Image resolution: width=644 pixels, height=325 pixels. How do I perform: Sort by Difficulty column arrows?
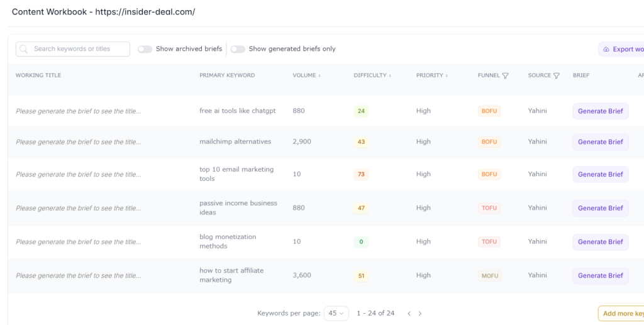tap(390, 75)
